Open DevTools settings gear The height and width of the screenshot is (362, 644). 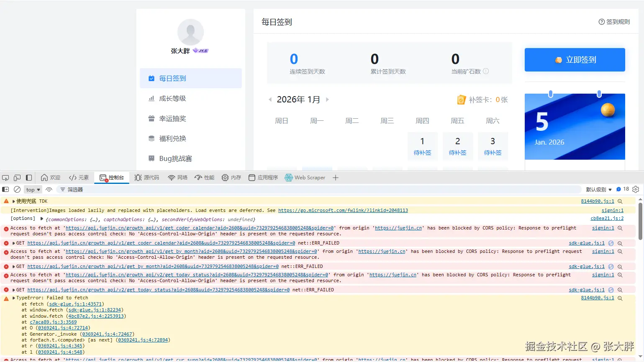pos(636,189)
